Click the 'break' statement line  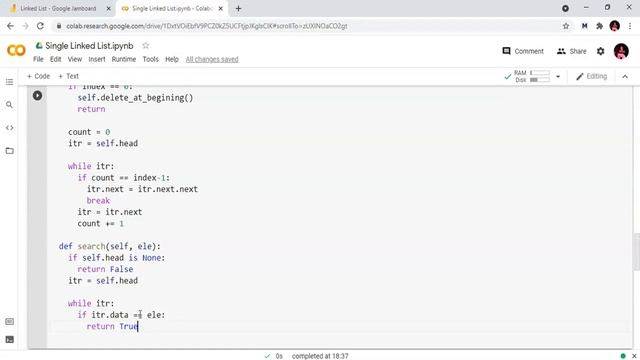pos(98,200)
